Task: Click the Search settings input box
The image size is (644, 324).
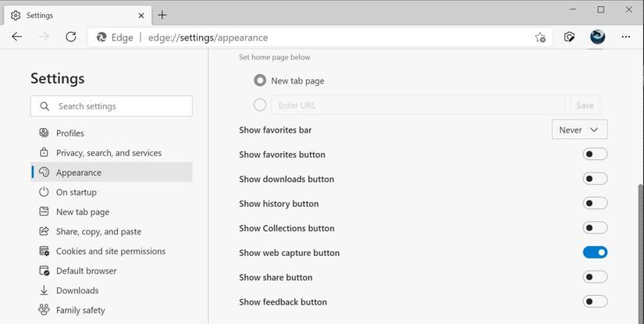Action: [x=112, y=106]
